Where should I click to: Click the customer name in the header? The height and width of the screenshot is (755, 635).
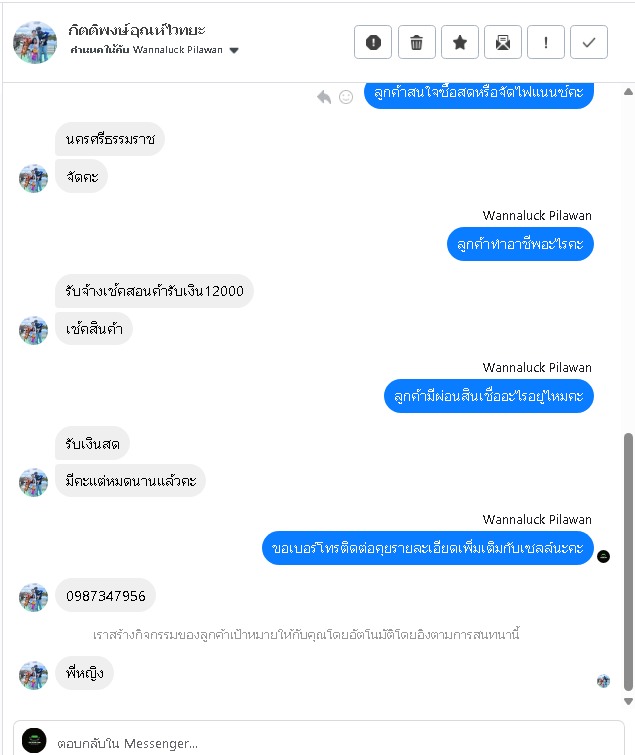(137, 31)
